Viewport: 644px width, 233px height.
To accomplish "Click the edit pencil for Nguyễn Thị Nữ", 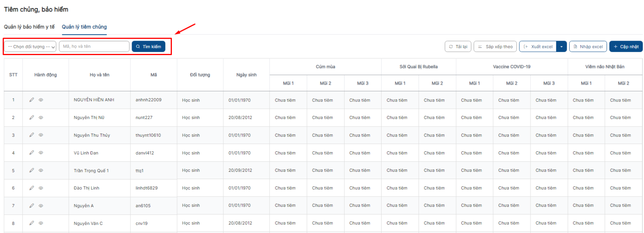I will (31, 118).
